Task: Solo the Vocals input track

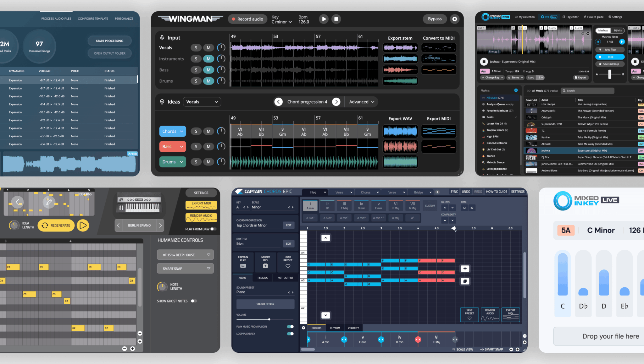Action: pyautogui.click(x=196, y=48)
